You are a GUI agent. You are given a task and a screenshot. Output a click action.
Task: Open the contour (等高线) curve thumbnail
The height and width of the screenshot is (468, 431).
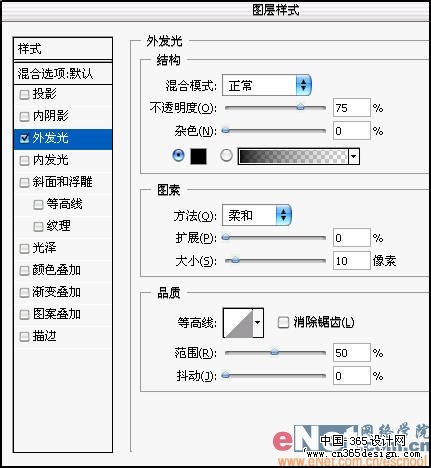click(238, 323)
